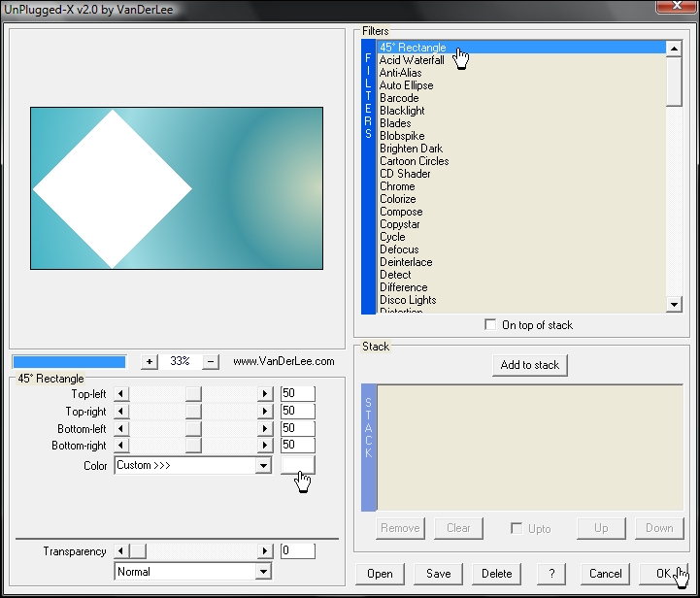Choose the Blobspike filter
This screenshot has width=700, height=598.
[x=521, y=136]
